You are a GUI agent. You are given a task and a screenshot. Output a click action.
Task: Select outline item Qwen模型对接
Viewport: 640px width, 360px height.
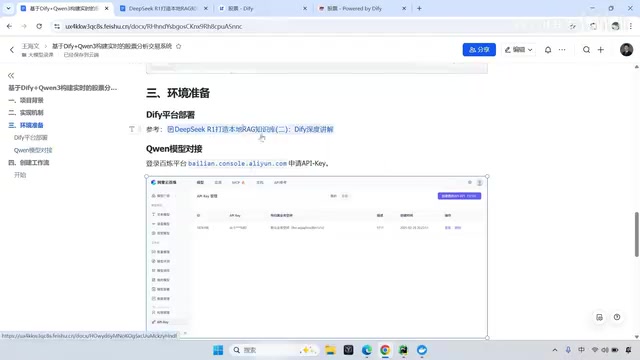pos(33,150)
